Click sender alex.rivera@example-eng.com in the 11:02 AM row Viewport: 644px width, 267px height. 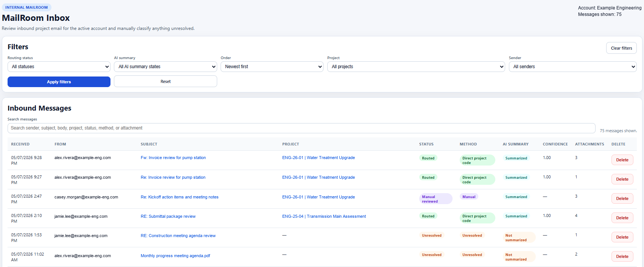[82, 256]
